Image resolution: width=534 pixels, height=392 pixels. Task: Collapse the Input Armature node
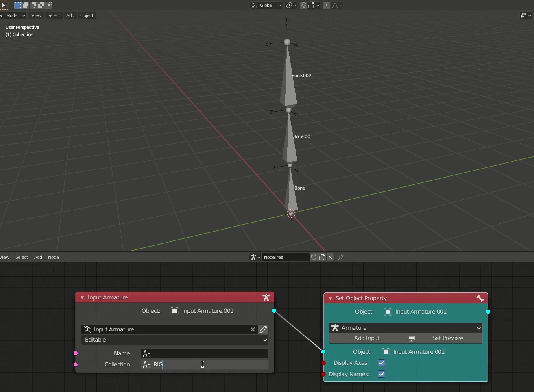pos(82,297)
